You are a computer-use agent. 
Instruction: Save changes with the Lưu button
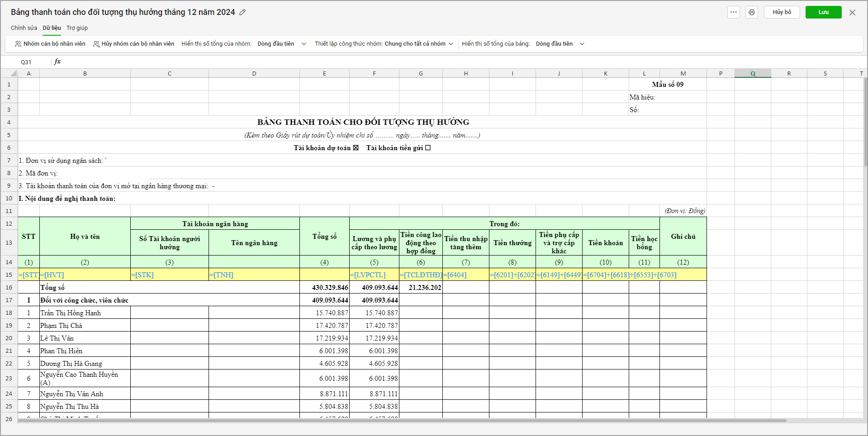click(x=824, y=12)
